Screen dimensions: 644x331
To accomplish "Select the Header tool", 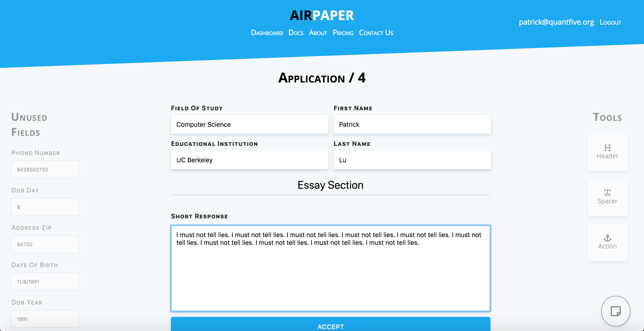I will [x=607, y=151].
